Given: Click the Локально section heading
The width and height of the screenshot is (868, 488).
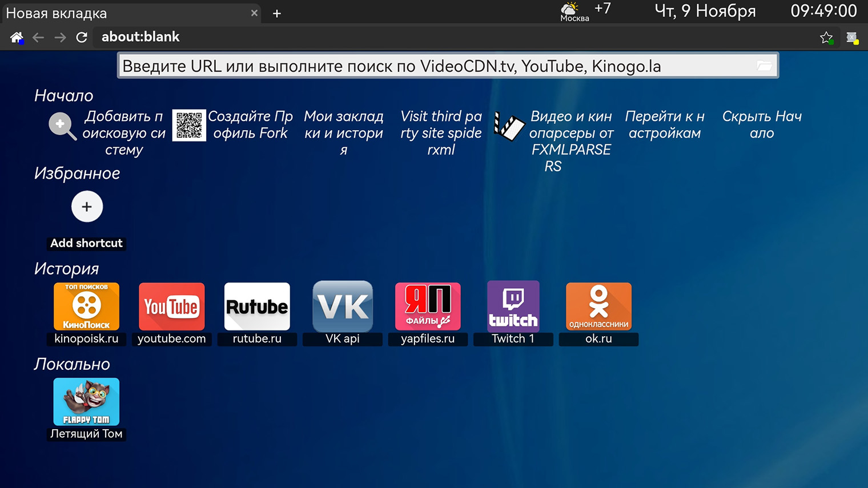Looking at the screenshot, I should click(x=72, y=364).
